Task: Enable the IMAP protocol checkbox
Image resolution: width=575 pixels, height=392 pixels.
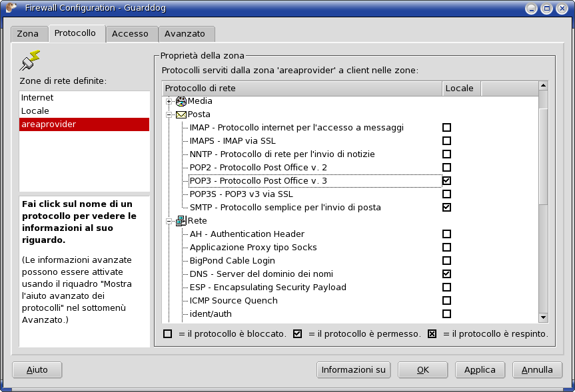Action: [446, 128]
